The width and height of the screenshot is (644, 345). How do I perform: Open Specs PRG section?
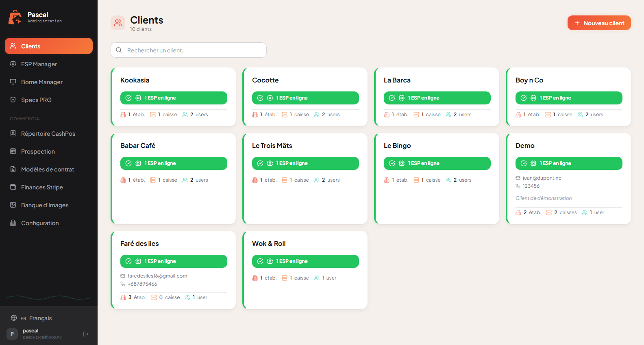[x=49, y=100]
